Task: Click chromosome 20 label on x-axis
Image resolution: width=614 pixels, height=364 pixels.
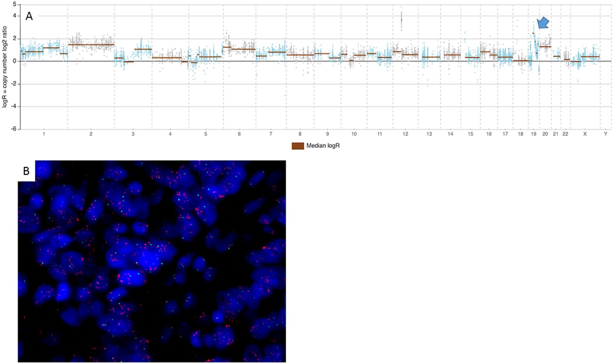Action: pyautogui.click(x=545, y=134)
